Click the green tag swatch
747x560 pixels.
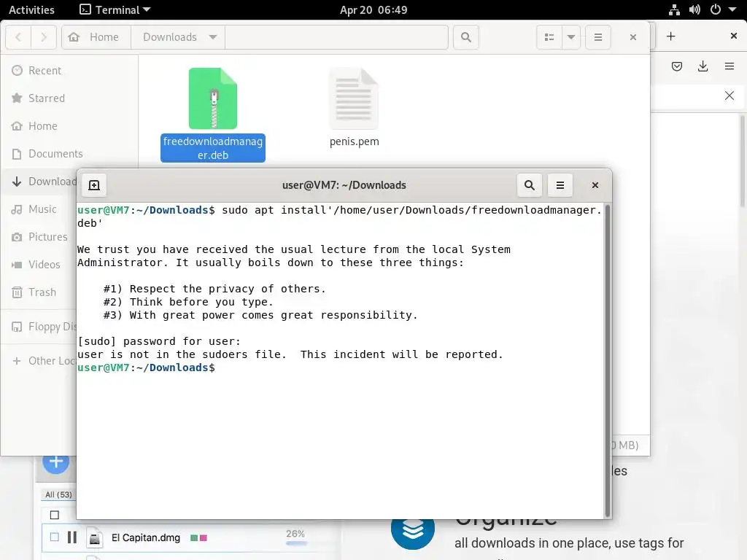[194, 537]
